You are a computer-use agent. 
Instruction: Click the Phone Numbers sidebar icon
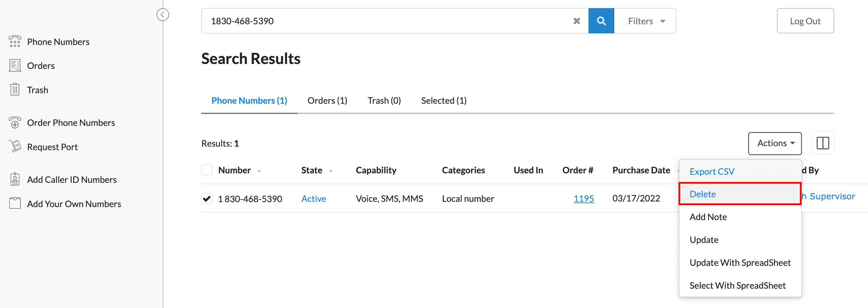pyautogui.click(x=15, y=41)
